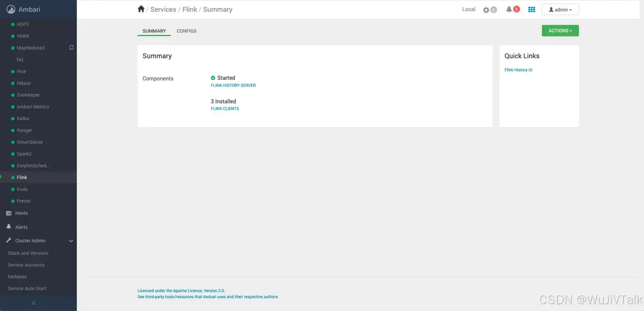644x311 pixels.
Task: Open Service Auto Start page
Action: [x=27, y=289]
